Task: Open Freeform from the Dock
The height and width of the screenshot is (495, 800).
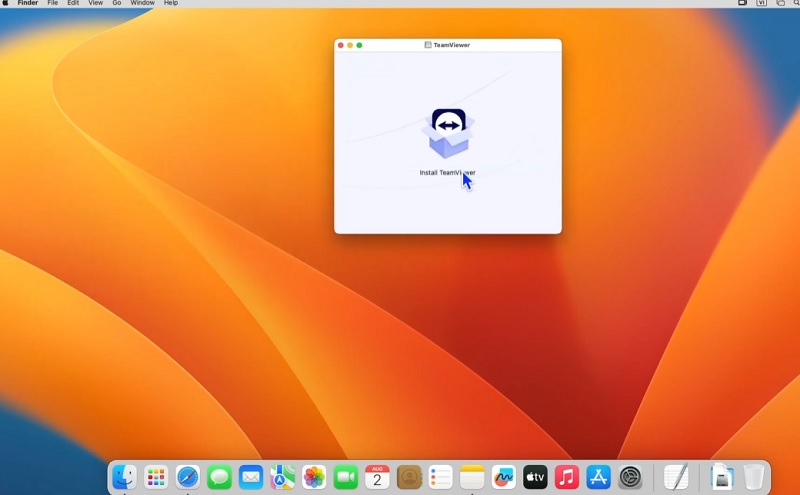Action: (504, 477)
